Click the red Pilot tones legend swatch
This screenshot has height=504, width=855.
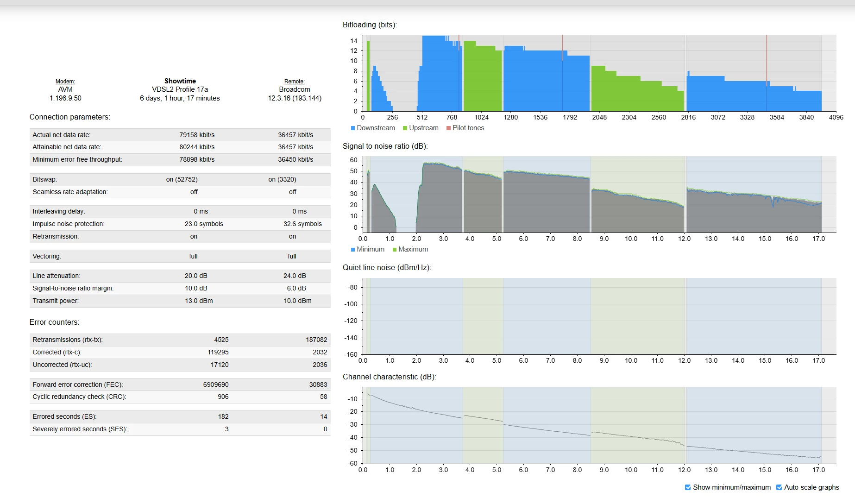(x=448, y=128)
